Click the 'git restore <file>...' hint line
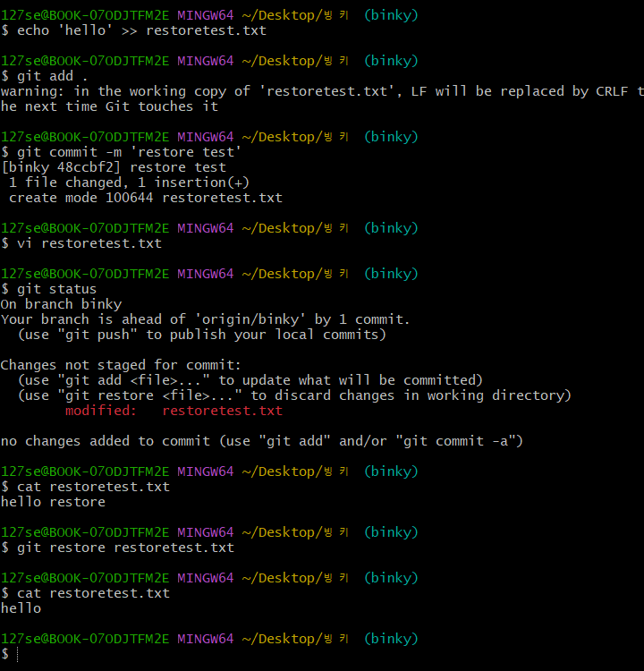The height and width of the screenshot is (671, 644). 295,395
